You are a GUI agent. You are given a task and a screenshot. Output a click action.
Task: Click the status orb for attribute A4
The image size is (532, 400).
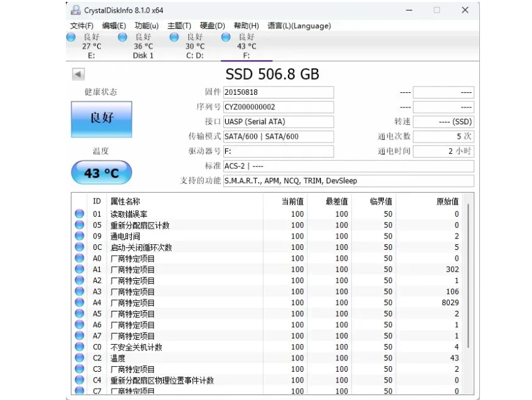(x=80, y=302)
